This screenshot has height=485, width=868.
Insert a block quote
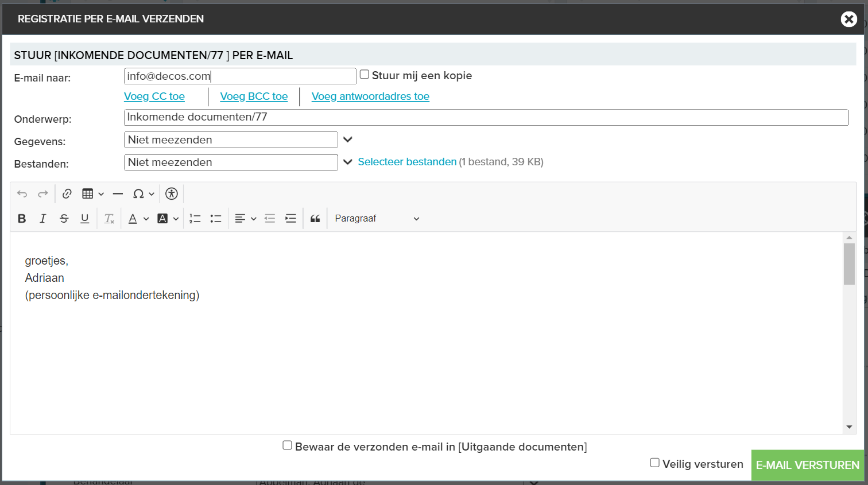(x=315, y=219)
